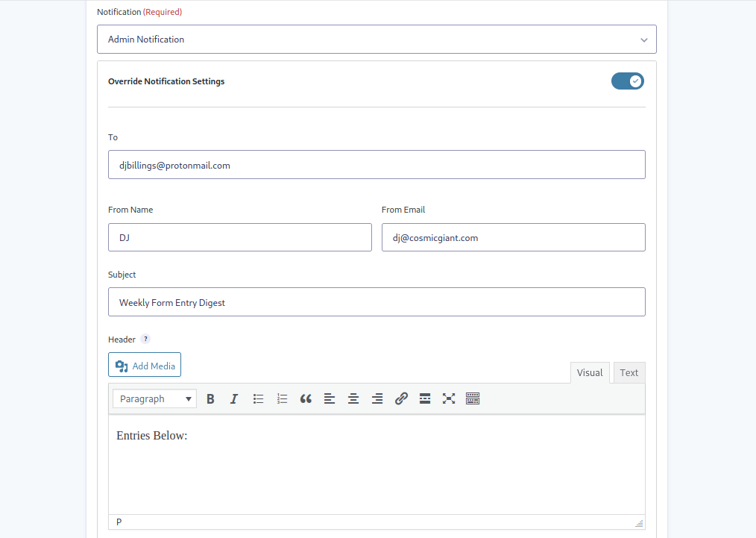Viewport: 756px width, 538px height.
Task: Select the Visual editing tab
Action: [590, 372]
